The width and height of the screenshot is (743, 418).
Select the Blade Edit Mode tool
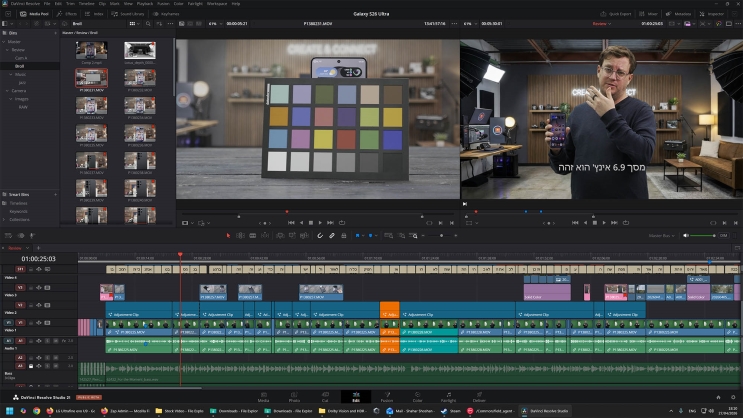point(265,236)
